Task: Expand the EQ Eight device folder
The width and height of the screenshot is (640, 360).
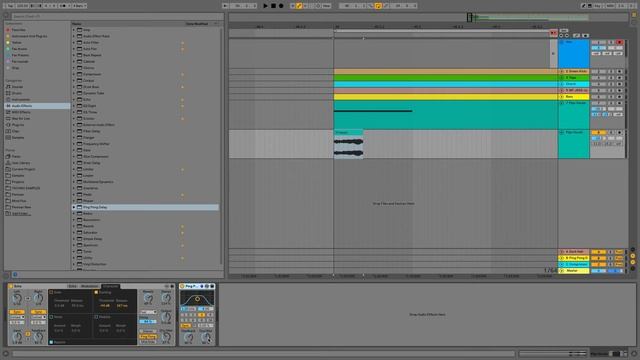Action: click(x=74, y=106)
